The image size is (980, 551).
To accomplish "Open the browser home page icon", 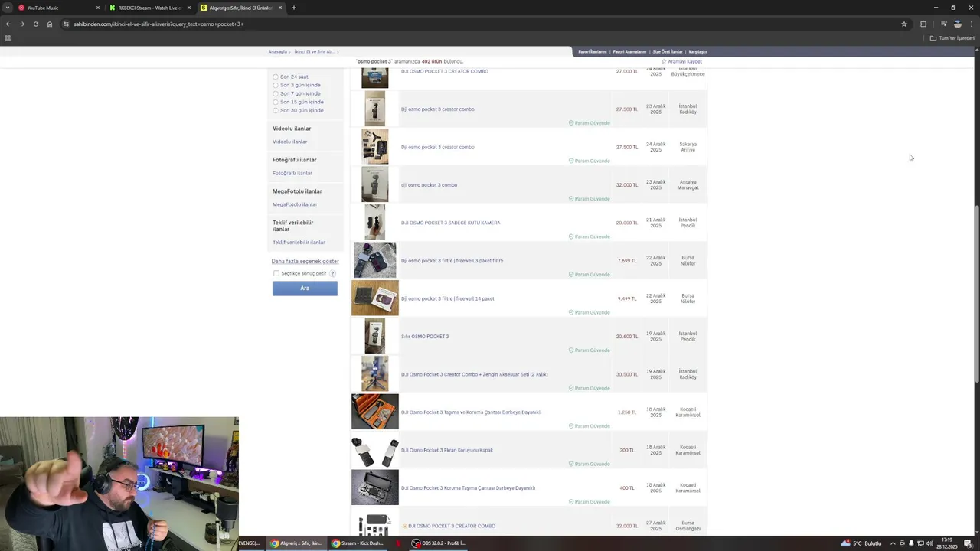I will click(x=50, y=24).
